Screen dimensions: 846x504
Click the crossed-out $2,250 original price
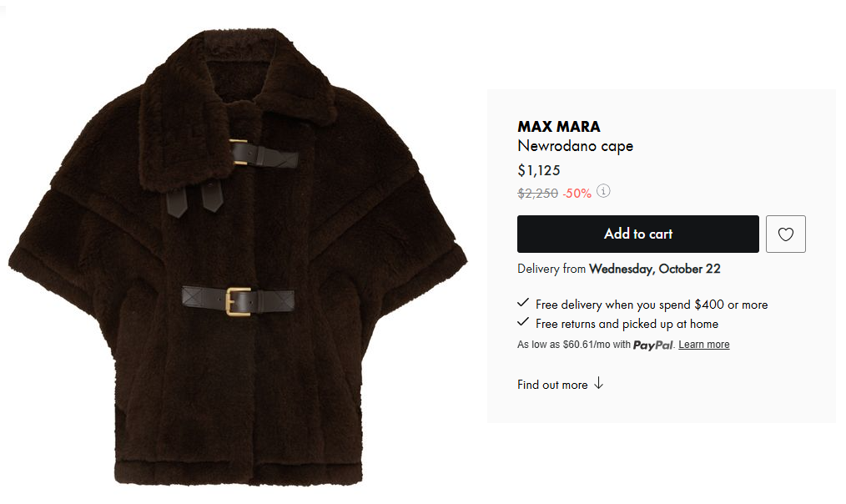537,193
